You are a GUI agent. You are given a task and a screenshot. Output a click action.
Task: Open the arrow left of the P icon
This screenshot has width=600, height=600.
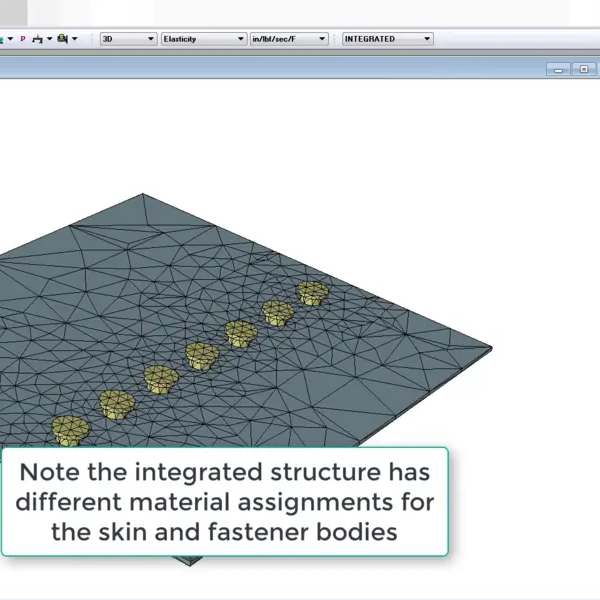(x=10, y=39)
